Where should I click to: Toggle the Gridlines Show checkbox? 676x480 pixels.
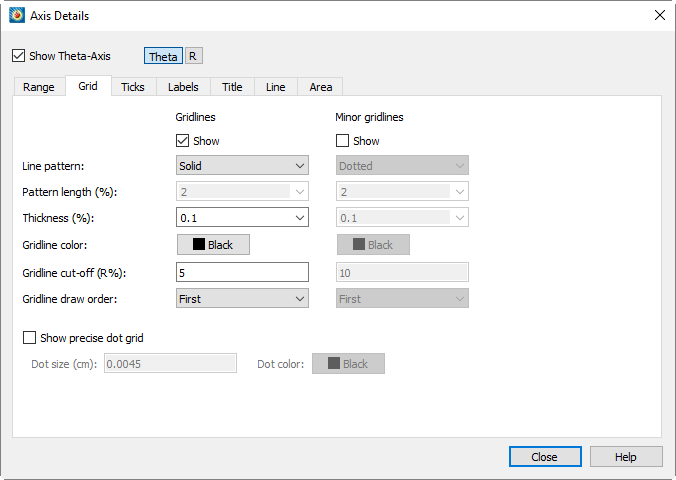(182, 141)
